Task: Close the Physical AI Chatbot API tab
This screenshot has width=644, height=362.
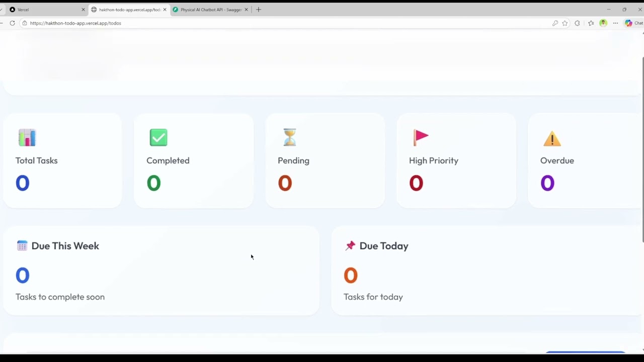Action: point(246,10)
